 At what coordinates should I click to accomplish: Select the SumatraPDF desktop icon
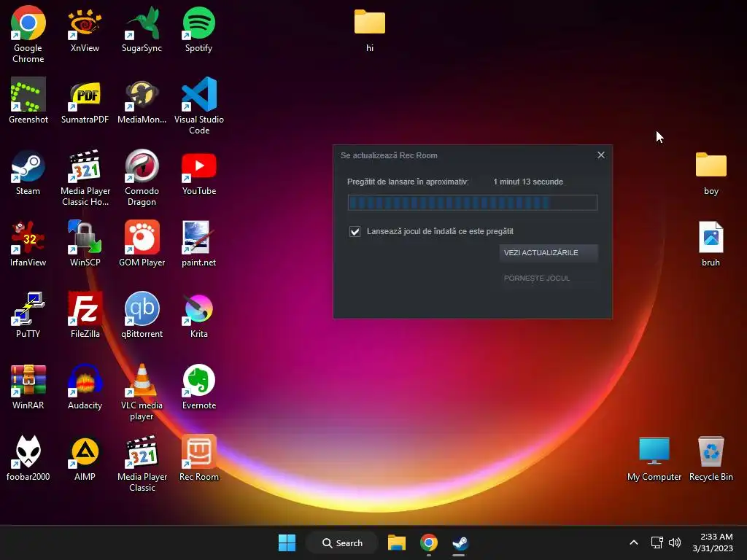[x=85, y=101]
